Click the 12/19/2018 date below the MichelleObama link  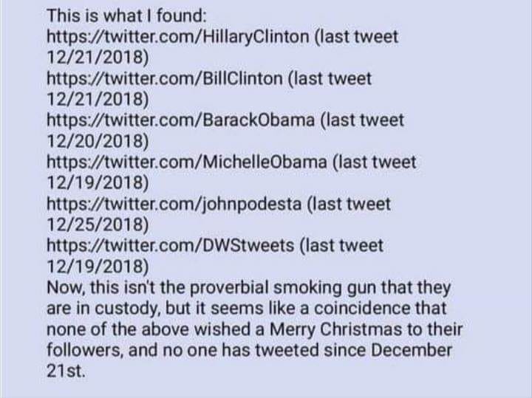[x=98, y=182]
